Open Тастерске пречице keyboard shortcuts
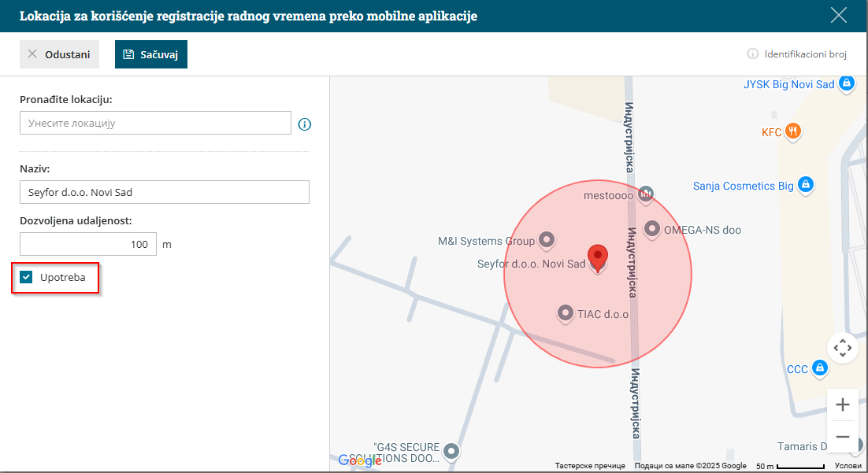 (x=590, y=466)
